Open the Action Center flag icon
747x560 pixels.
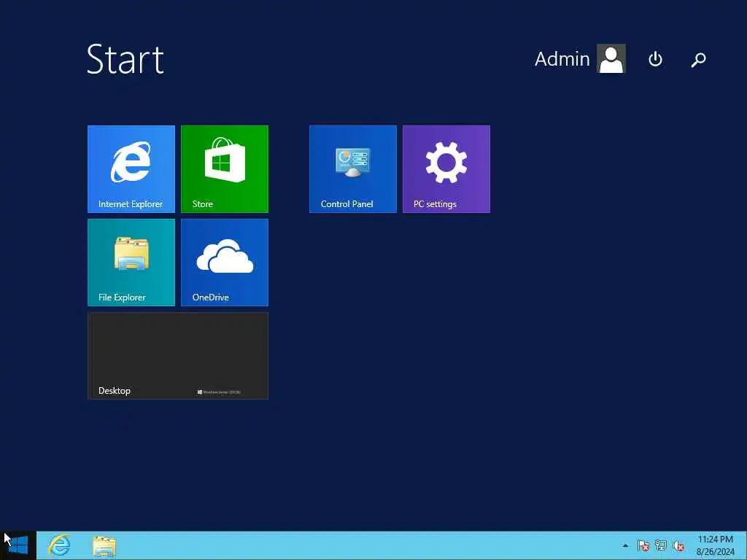643,545
